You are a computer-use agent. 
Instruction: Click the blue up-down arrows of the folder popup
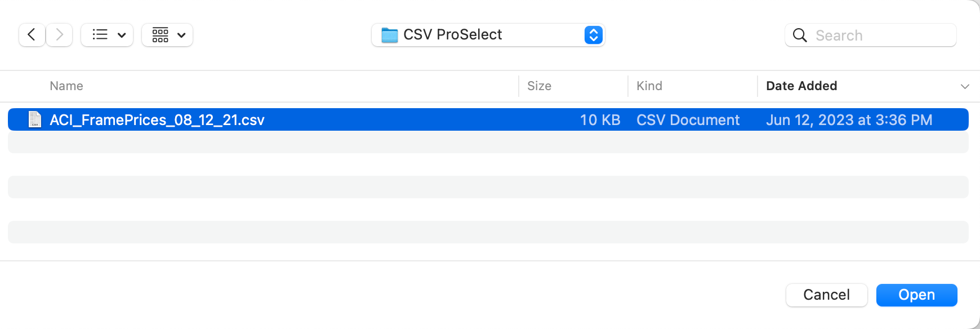593,35
